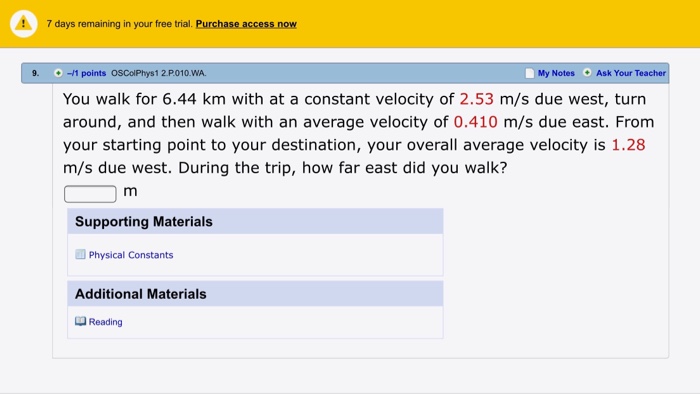Focus the answer box in meters
700x394 pixels.
click(90, 194)
